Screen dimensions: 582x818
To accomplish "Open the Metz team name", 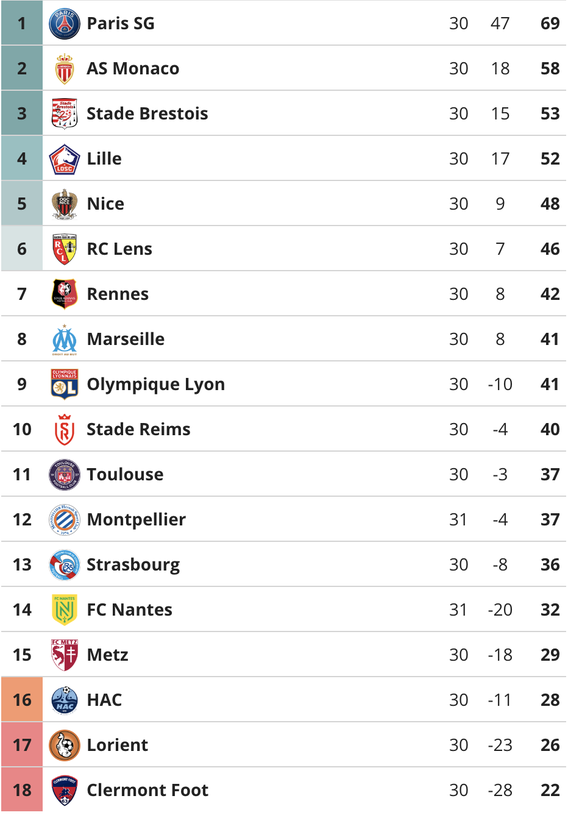I will (x=107, y=655).
